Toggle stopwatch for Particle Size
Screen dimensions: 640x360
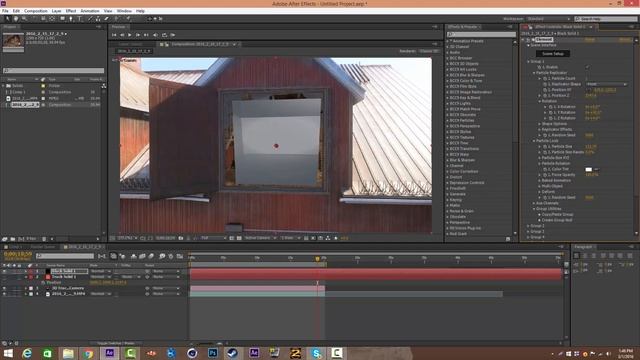click(x=545, y=147)
